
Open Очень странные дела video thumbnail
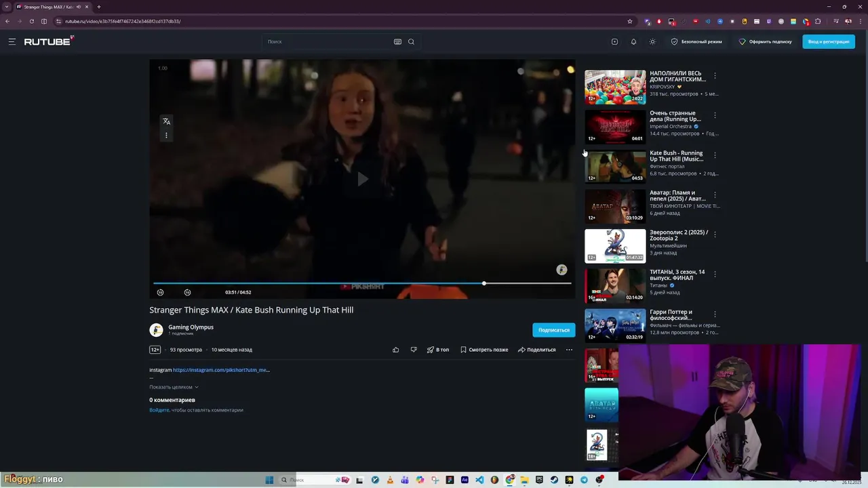615,127
